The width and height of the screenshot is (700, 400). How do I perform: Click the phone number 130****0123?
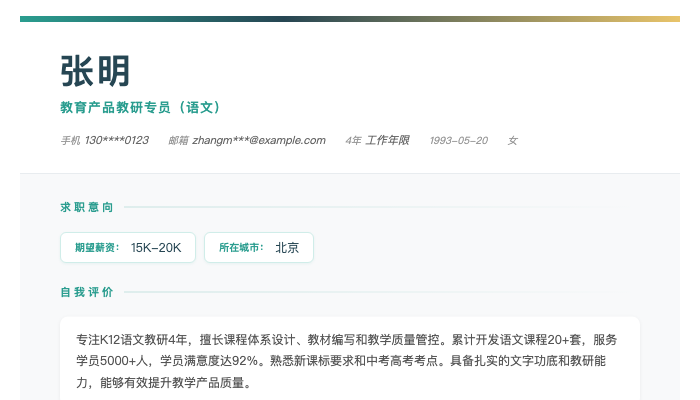point(117,140)
